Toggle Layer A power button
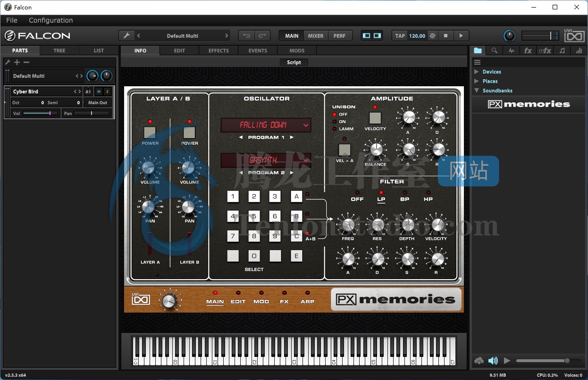The width and height of the screenshot is (588, 380). tap(150, 132)
